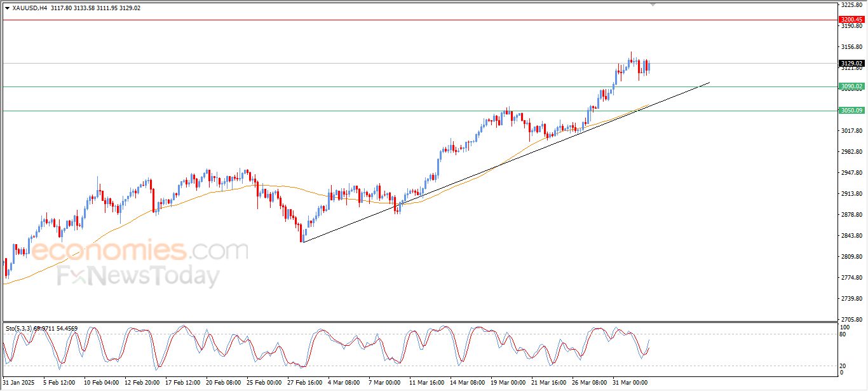The height and width of the screenshot is (391, 868).
Task: Click the 19 Mar 00:00 time label
Action: [507, 383]
